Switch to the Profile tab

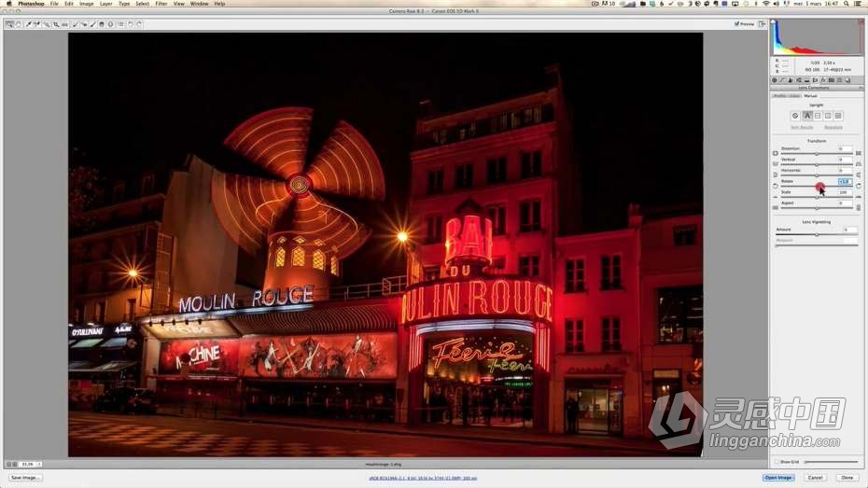click(779, 96)
